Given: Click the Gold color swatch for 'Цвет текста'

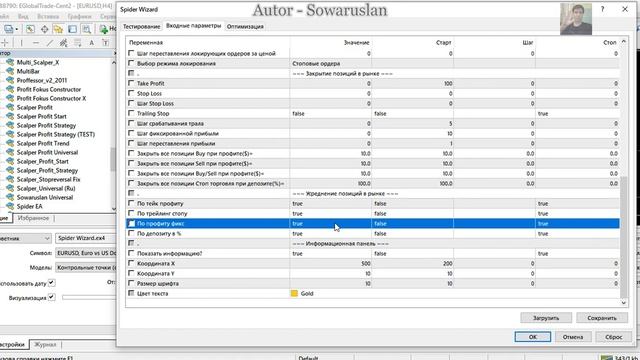Looking at the screenshot, I should click(294, 293).
